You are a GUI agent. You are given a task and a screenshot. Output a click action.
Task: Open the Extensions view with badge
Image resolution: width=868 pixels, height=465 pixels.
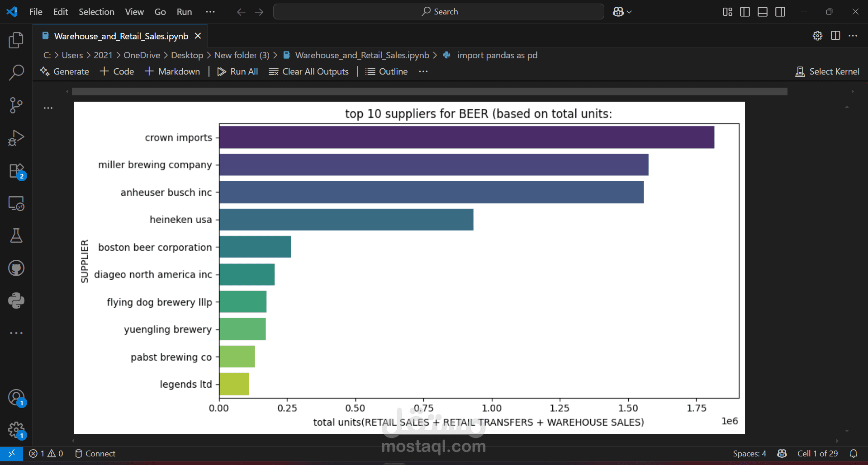[x=17, y=171]
